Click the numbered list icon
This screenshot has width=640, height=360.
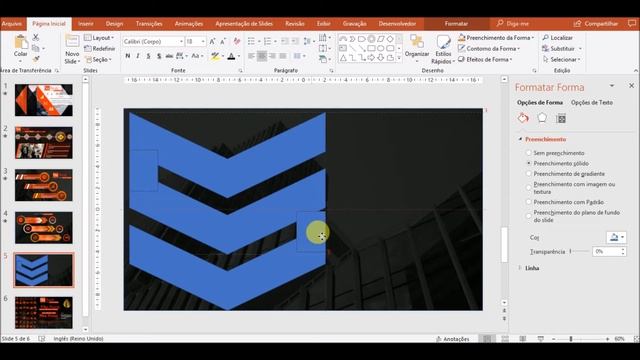tap(267, 41)
